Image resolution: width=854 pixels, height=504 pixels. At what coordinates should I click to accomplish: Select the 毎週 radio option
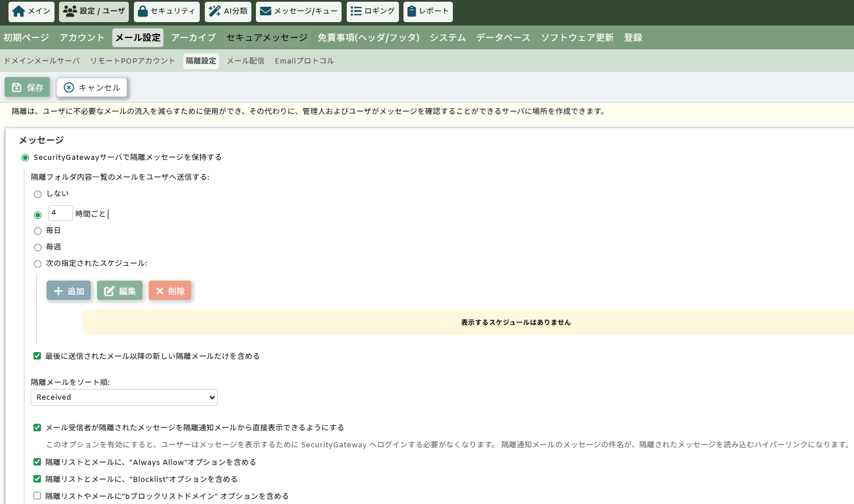38,247
